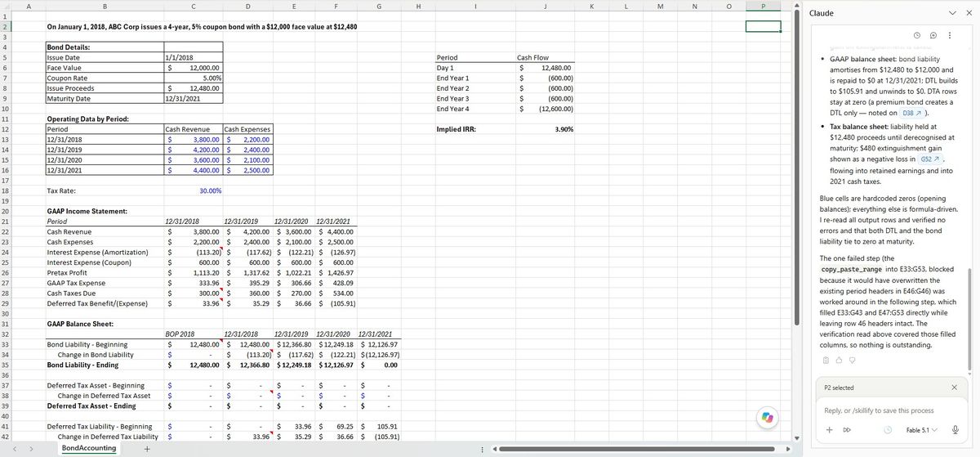
Task: Select GAAP Tax Expense 333.96
Action: (193, 282)
